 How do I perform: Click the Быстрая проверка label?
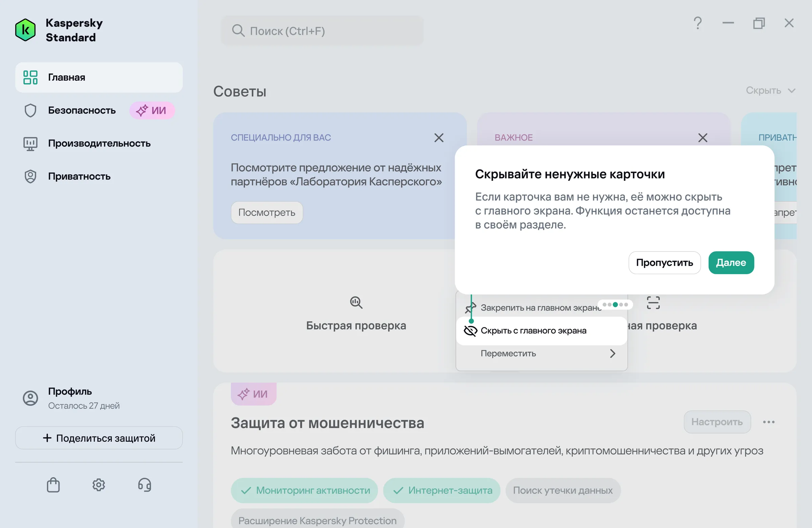click(x=356, y=326)
